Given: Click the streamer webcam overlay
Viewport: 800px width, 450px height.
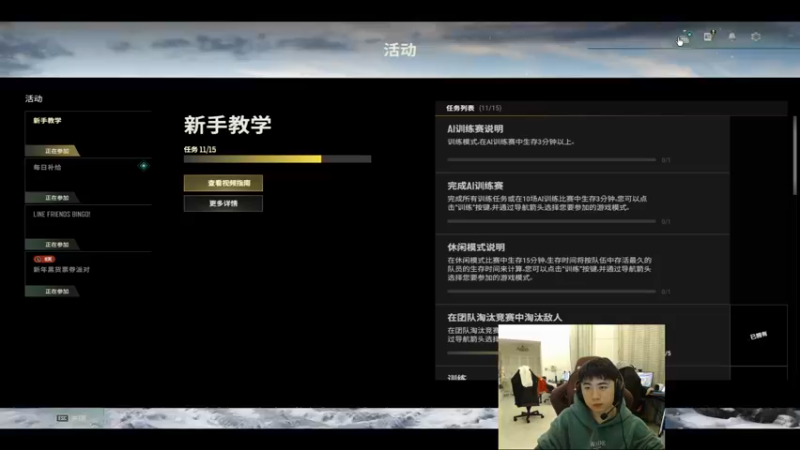Looking at the screenshot, I should (x=582, y=387).
